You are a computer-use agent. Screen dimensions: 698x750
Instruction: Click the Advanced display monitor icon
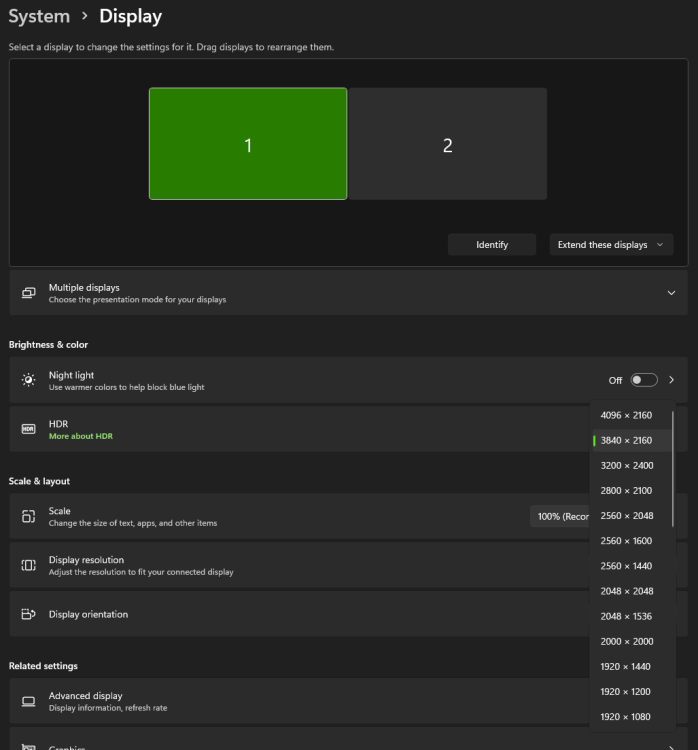tap(29, 702)
